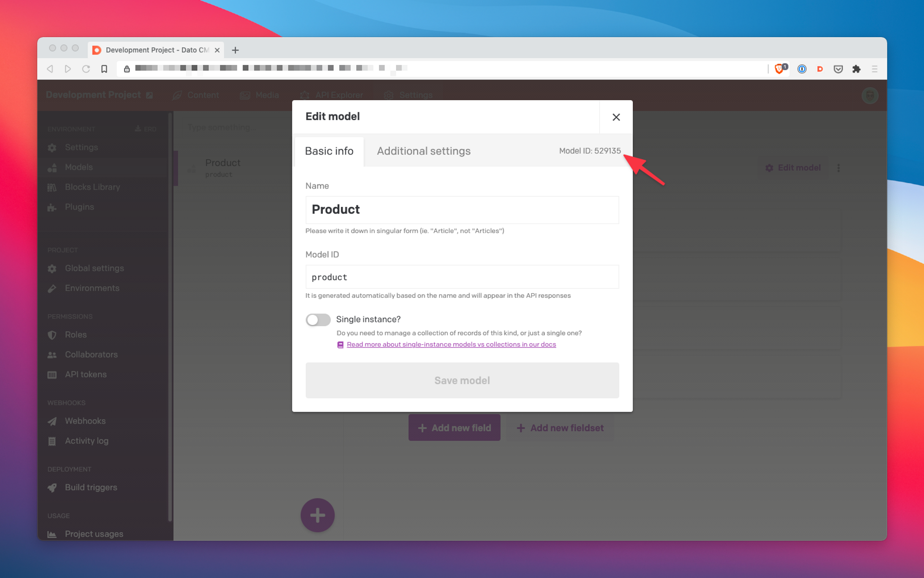Close the Edit model dialog
This screenshot has width=924, height=578.
[616, 117]
